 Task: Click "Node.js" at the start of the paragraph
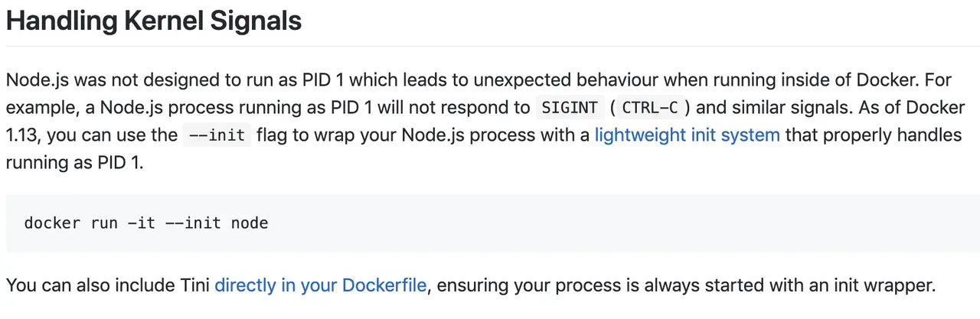pyautogui.click(x=35, y=80)
